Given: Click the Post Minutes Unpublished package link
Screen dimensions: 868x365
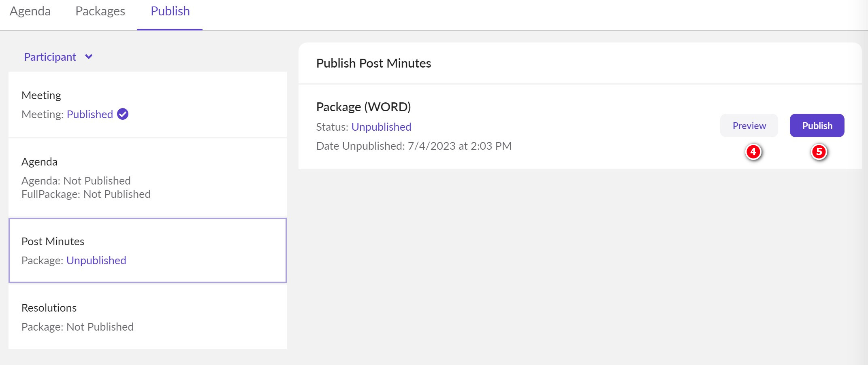Looking at the screenshot, I should point(96,261).
